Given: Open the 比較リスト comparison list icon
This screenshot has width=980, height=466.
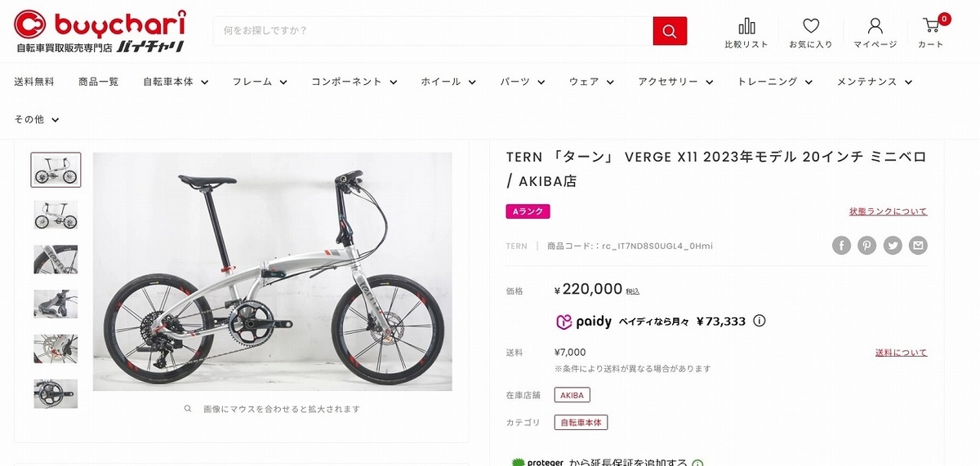Looking at the screenshot, I should [x=746, y=33].
